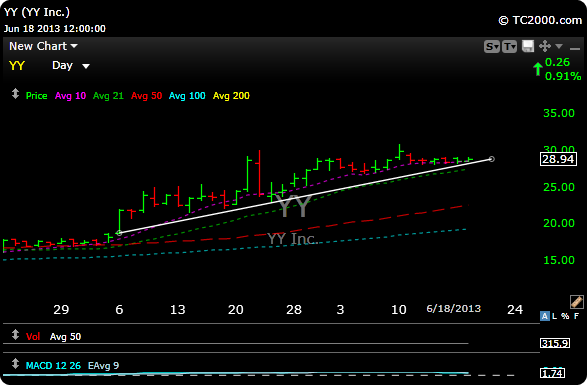The width and height of the screenshot is (587, 385).
Task: Click the dark green Avg 21 legend label
Action: 108,96
